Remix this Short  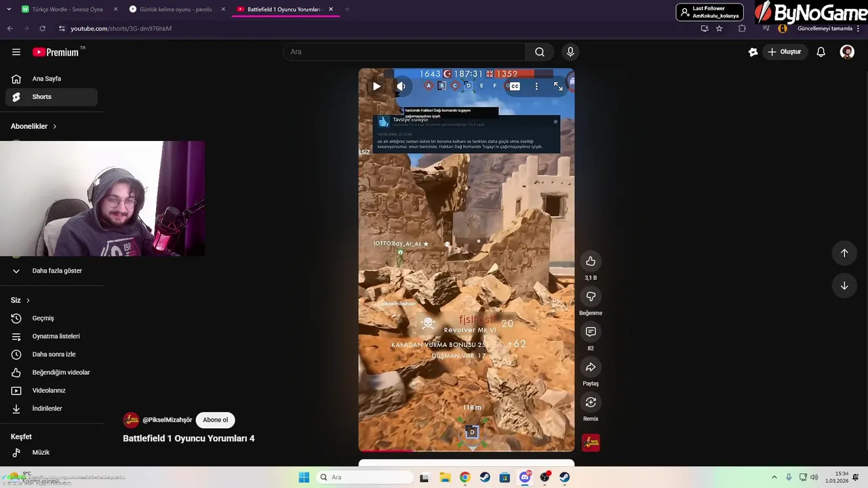(591, 403)
